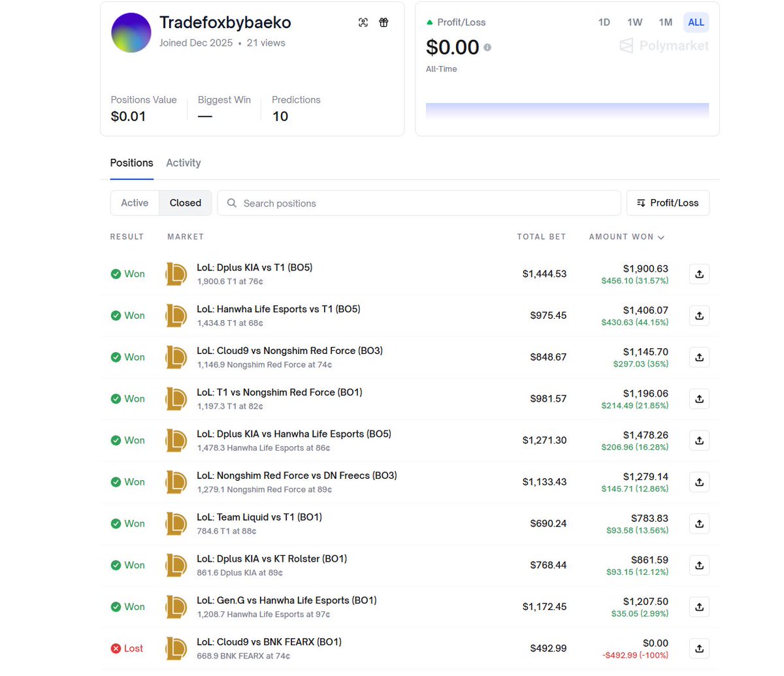
Task: Show Closed positions
Action: 186,203
